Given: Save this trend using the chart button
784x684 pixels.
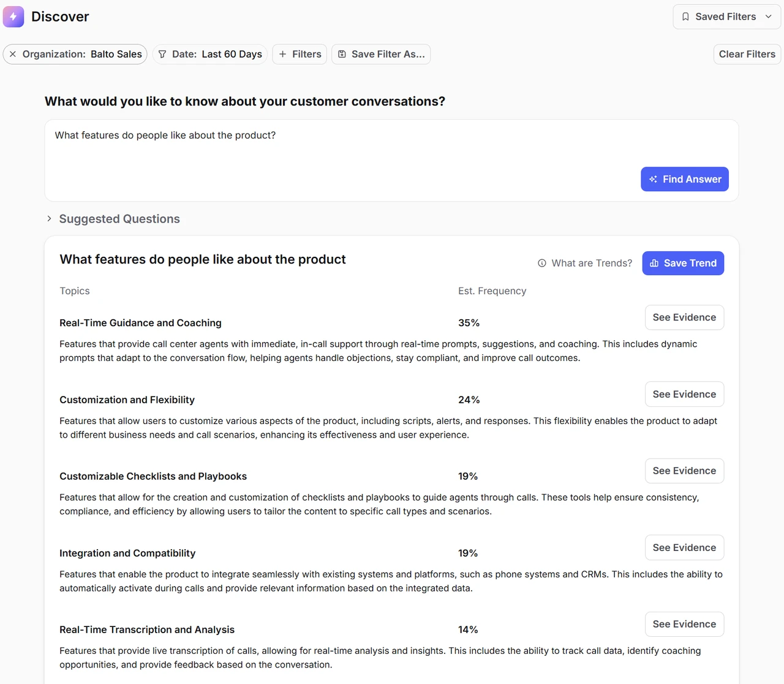Looking at the screenshot, I should [x=683, y=263].
